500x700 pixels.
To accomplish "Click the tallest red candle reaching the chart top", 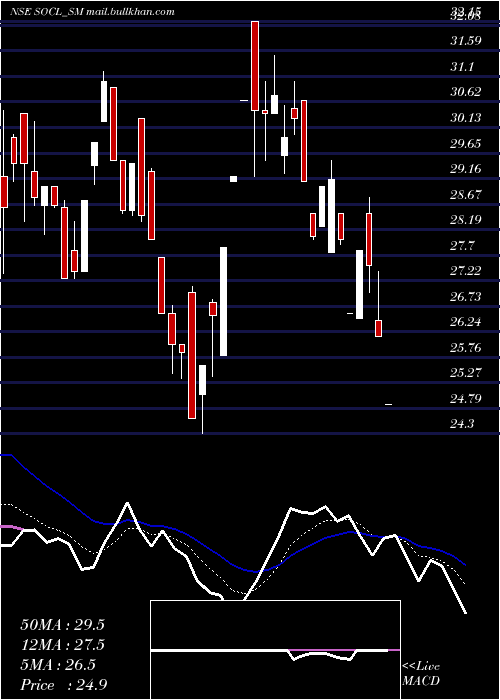I will tap(255, 66).
